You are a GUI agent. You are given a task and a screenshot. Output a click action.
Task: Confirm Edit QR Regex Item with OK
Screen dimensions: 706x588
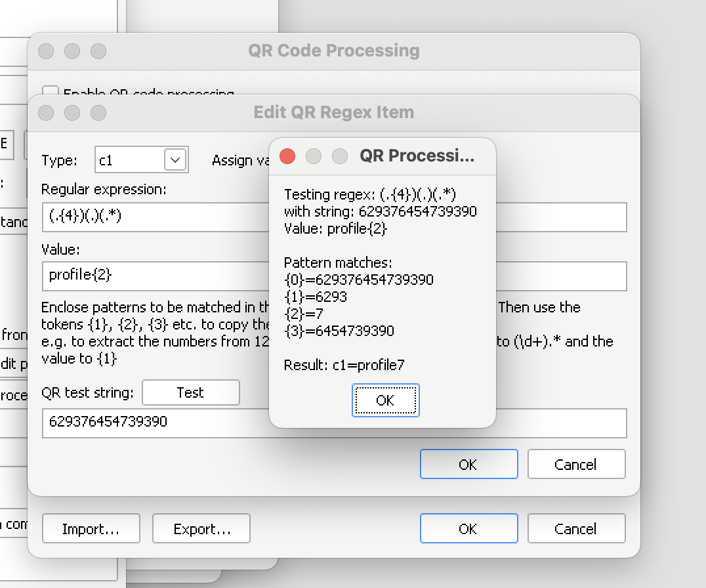[x=468, y=465]
